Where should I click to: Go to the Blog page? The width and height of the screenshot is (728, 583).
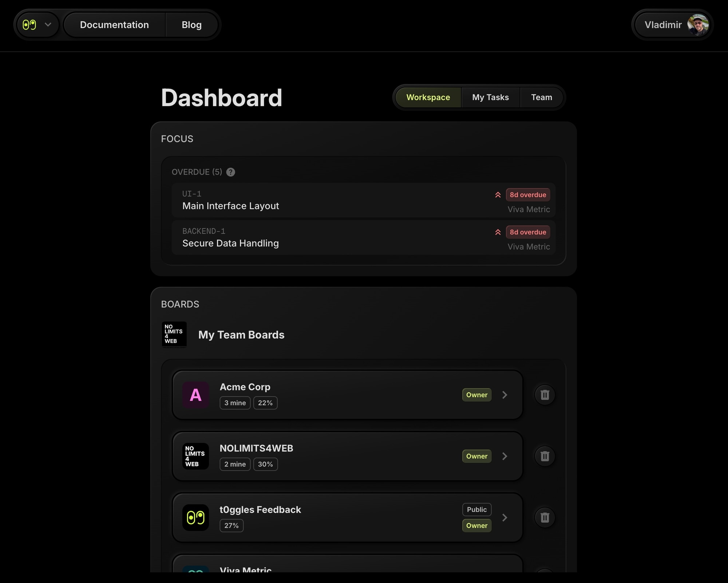coord(191,25)
